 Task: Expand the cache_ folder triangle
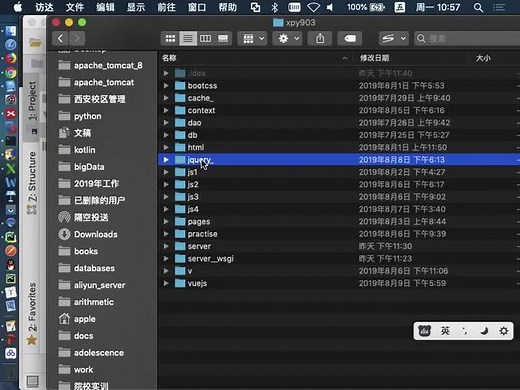click(x=166, y=98)
